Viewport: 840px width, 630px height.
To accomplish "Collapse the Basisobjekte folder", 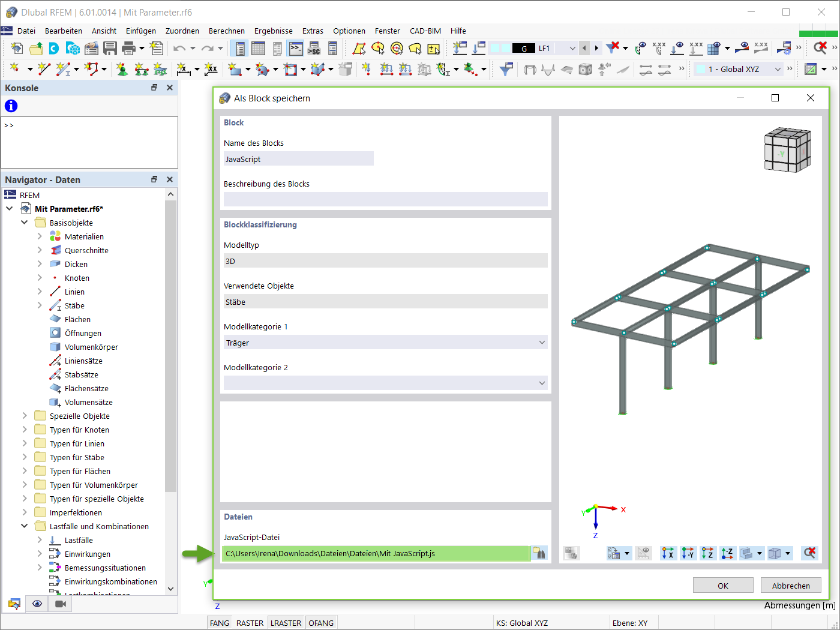I will (x=25, y=223).
